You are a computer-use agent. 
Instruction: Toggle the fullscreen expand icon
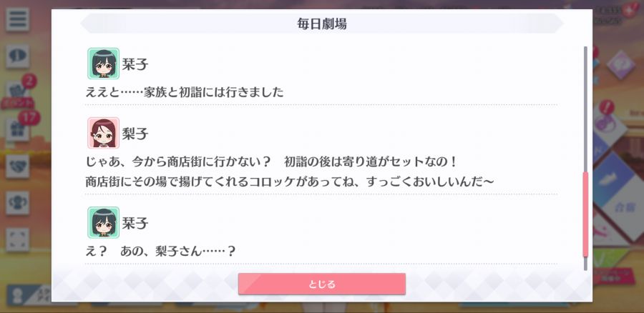click(x=18, y=239)
